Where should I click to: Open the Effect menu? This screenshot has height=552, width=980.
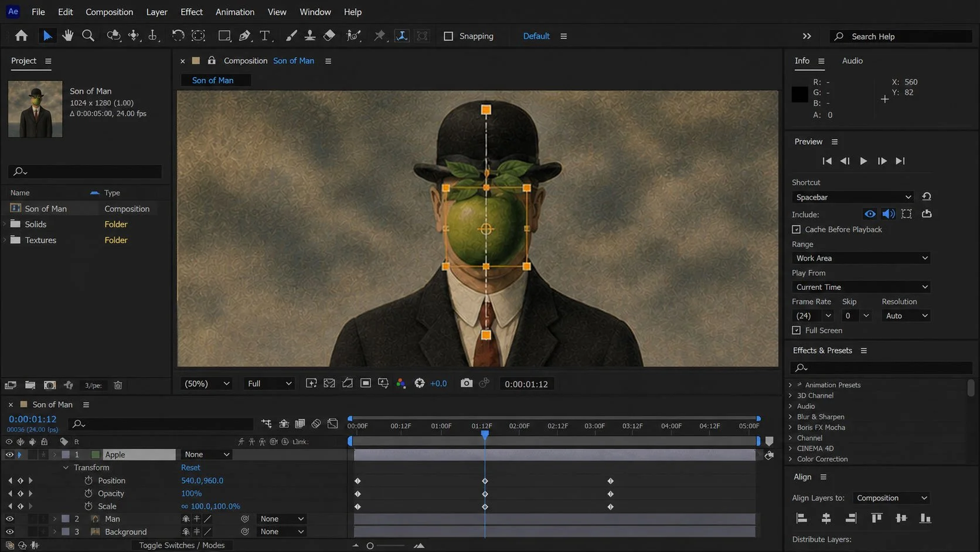tap(192, 12)
